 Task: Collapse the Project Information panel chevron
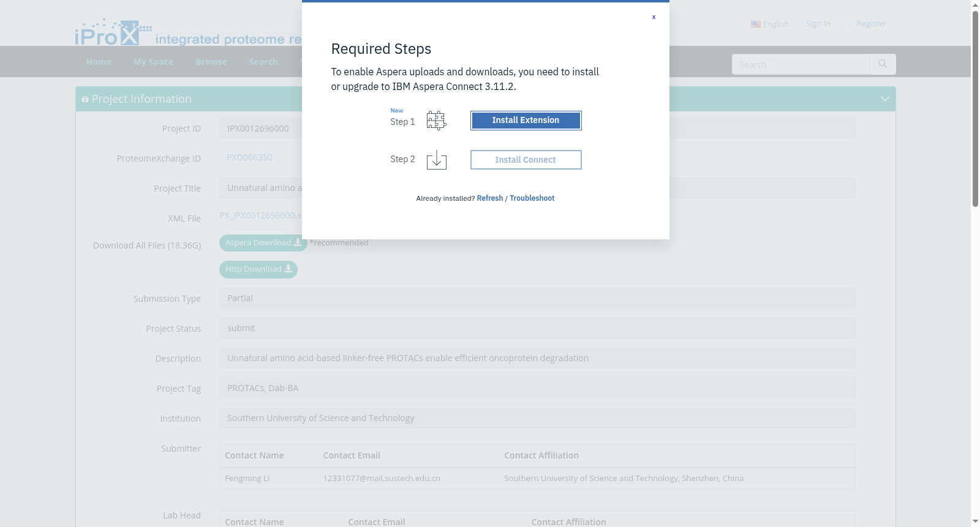(884, 99)
